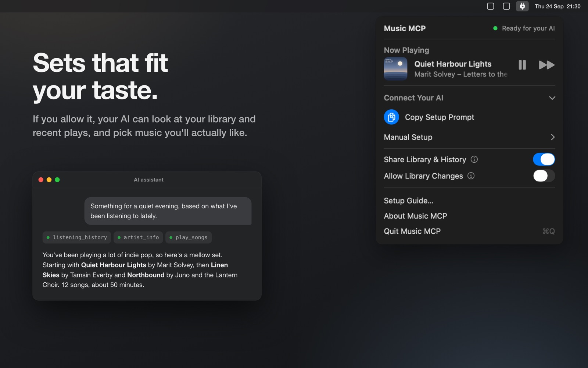Click the quiet evening chat message bubble
Image resolution: width=588 pixels, height=368 pixels.
168,211
